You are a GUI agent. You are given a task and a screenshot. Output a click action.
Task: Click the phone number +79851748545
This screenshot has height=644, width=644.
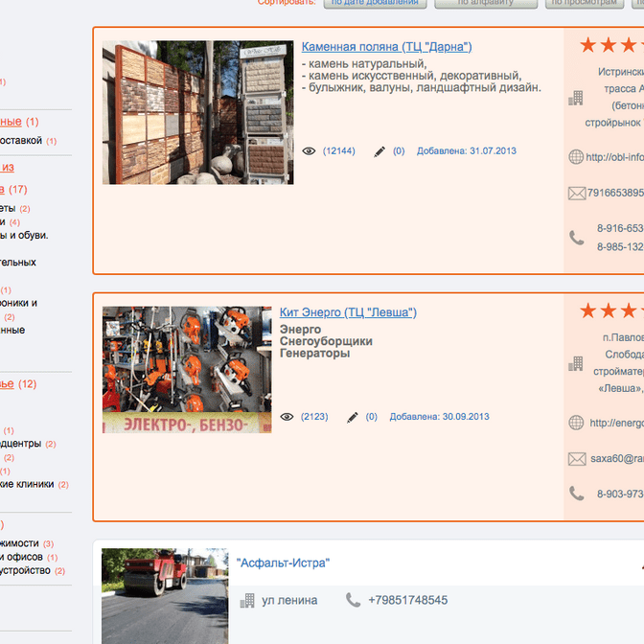408,600
